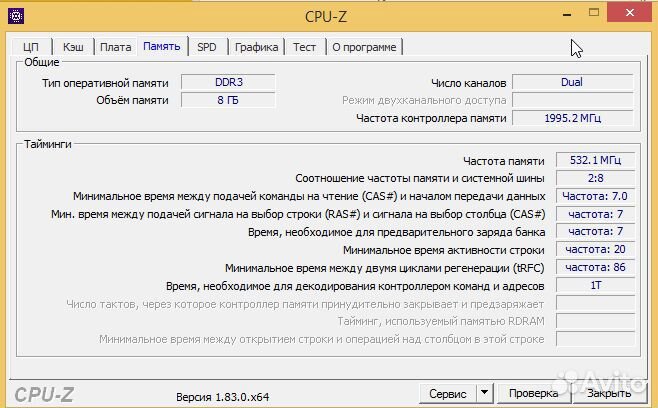The width and height of the screenshot is (658, 408).
Task: Click the Тайминги group heading
Action: click(x=47, y=144)
